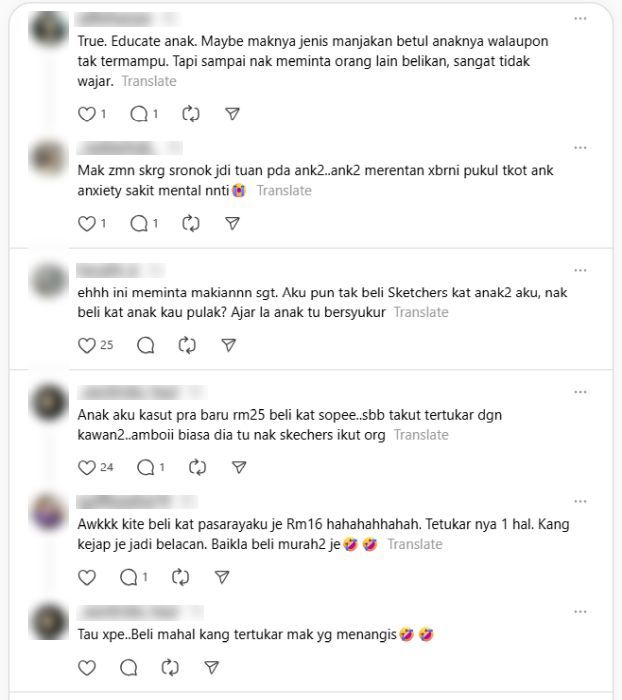622x700 pixels.
Task: Reply to 'Tau xpe..Beli mahal' comment
Action: pos(129,668)
